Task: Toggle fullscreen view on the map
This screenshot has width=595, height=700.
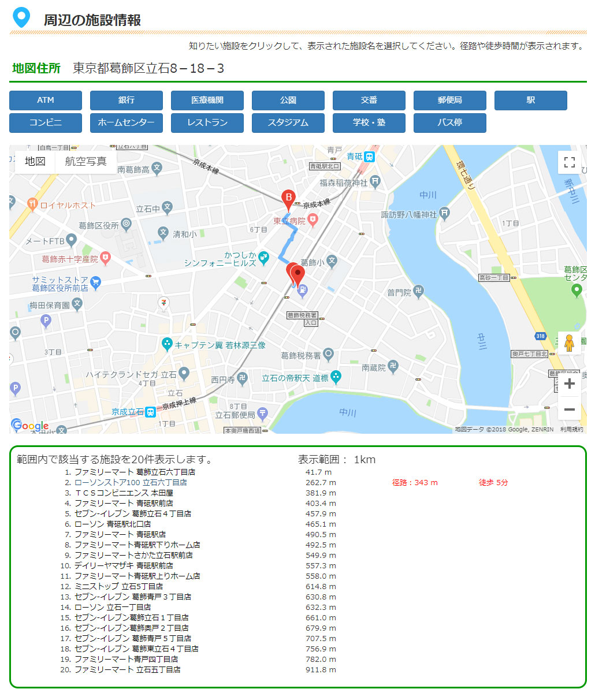Action: click(x=569, y=162)
